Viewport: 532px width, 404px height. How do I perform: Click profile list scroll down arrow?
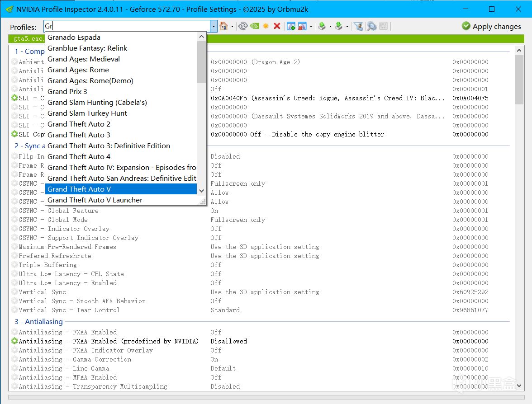point(202,191)
